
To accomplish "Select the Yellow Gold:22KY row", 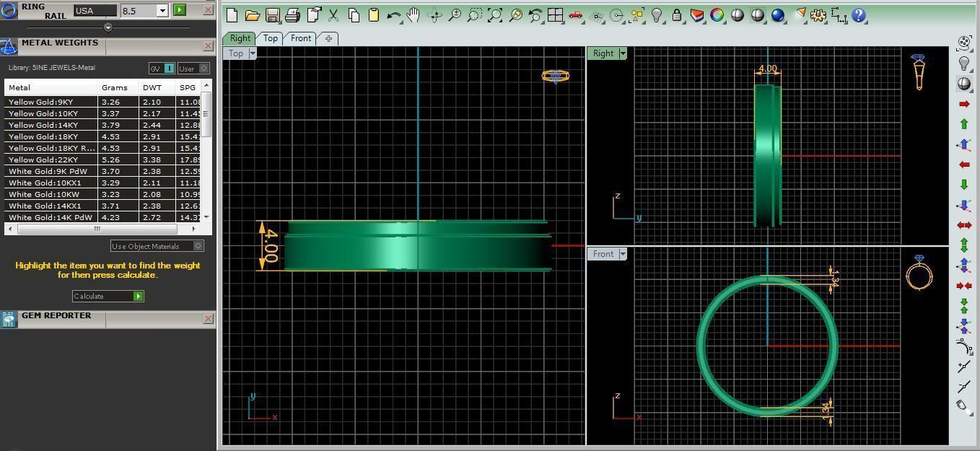I will coord(103,159).
